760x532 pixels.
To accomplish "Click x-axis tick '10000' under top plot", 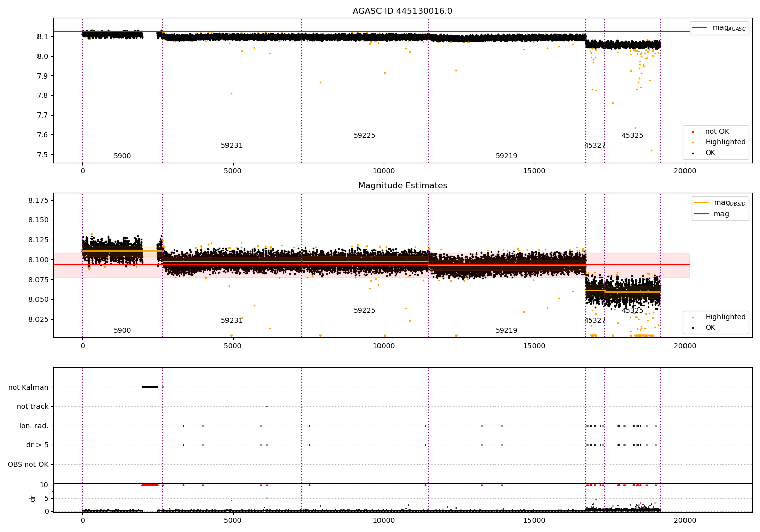I will coord(384,171).
